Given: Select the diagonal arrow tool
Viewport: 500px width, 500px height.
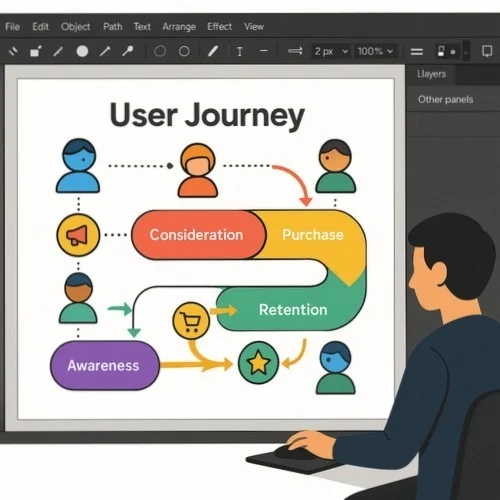Looking at the screenshot, I should tap(105, 51).
